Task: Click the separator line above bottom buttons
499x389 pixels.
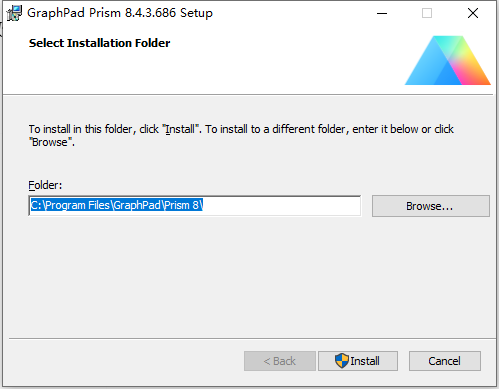Action: tap(252, 339)
